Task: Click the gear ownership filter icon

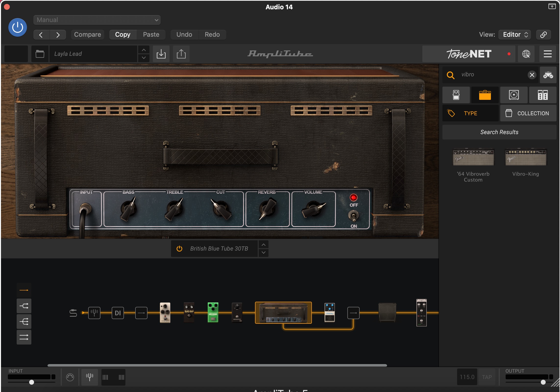Action: pyautogui.click(x=548, y=75)
